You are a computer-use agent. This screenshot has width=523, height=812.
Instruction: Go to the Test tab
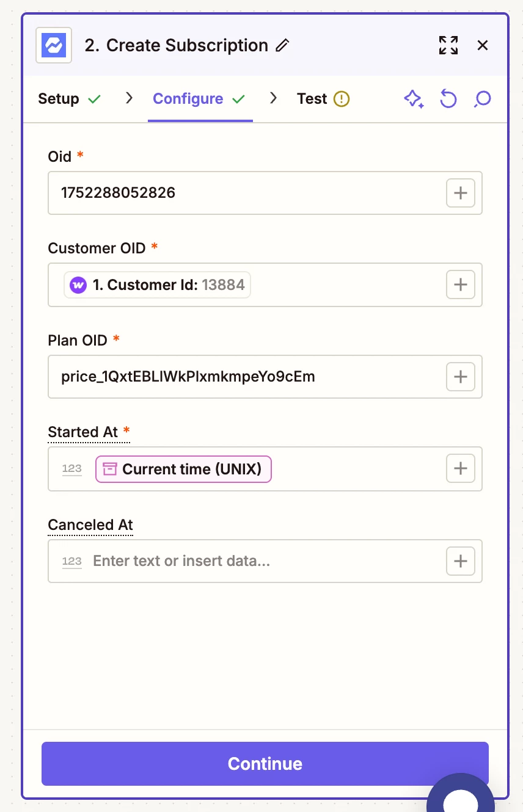point(323,99)
